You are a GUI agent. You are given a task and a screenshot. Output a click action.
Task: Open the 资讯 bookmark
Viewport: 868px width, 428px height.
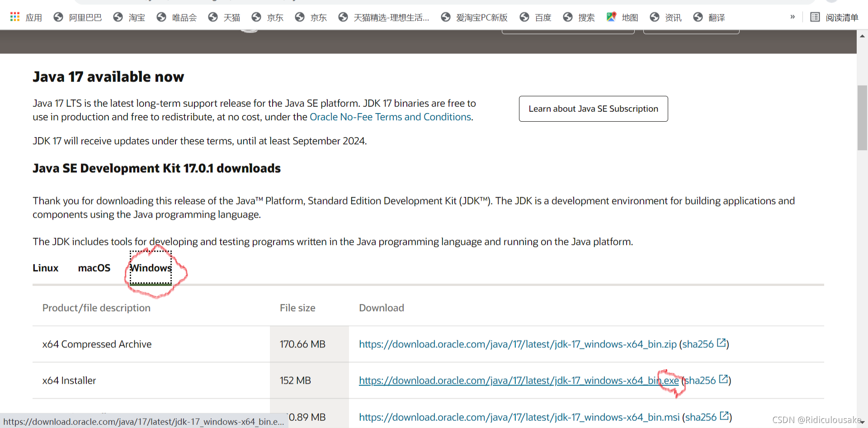click(666, 17)
